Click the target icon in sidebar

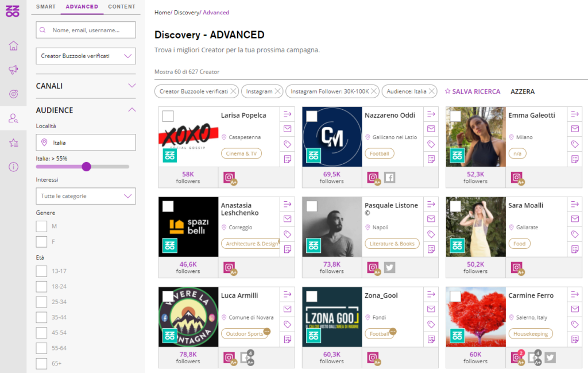tap(14, 94)
